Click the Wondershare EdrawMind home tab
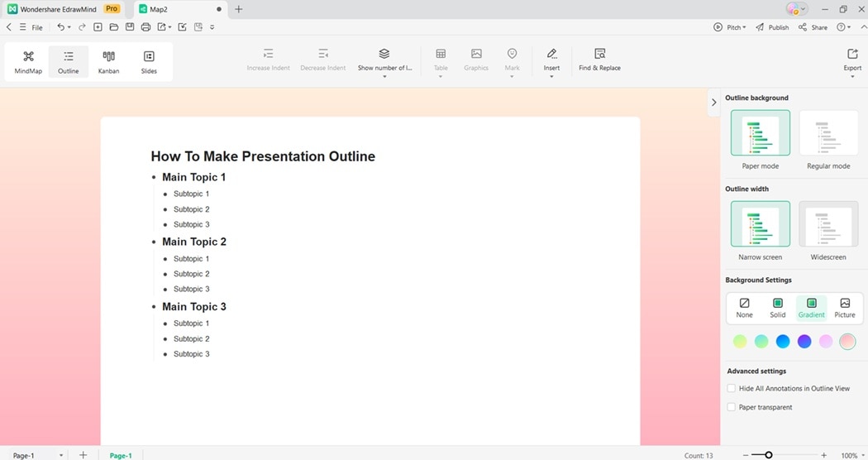The height and width of the screenshot is (460, 868). coord(63,9)
